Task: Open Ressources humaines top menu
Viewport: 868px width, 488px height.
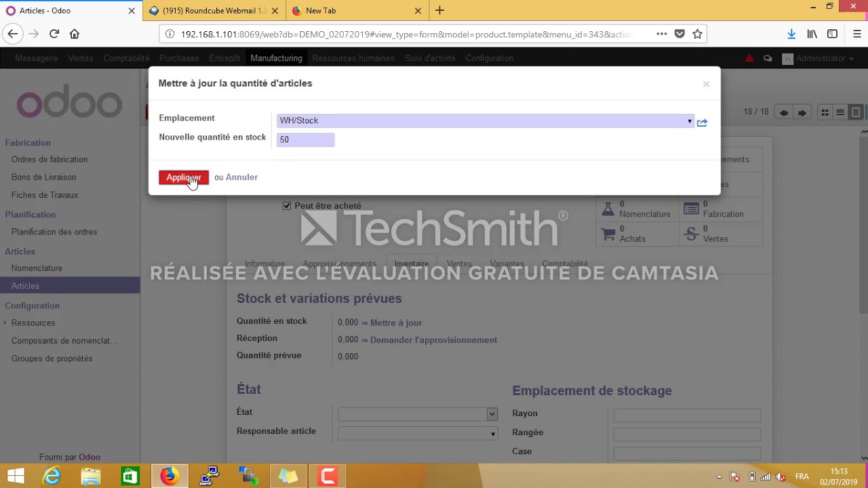Action: pos(353,58)
